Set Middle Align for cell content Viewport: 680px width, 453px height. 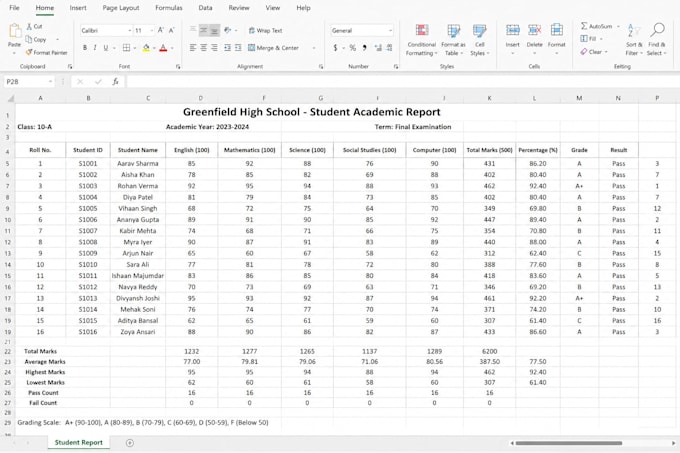click(203, 30)
